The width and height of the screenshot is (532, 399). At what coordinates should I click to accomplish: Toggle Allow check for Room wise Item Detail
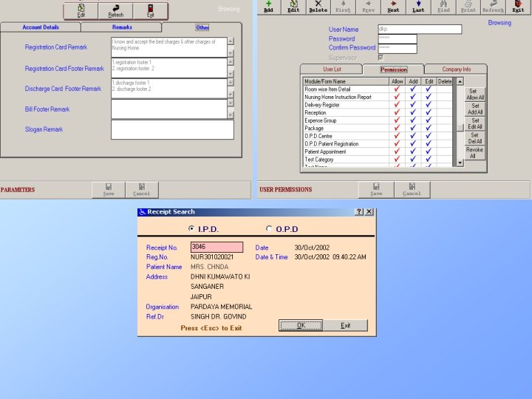coord(397,89)
